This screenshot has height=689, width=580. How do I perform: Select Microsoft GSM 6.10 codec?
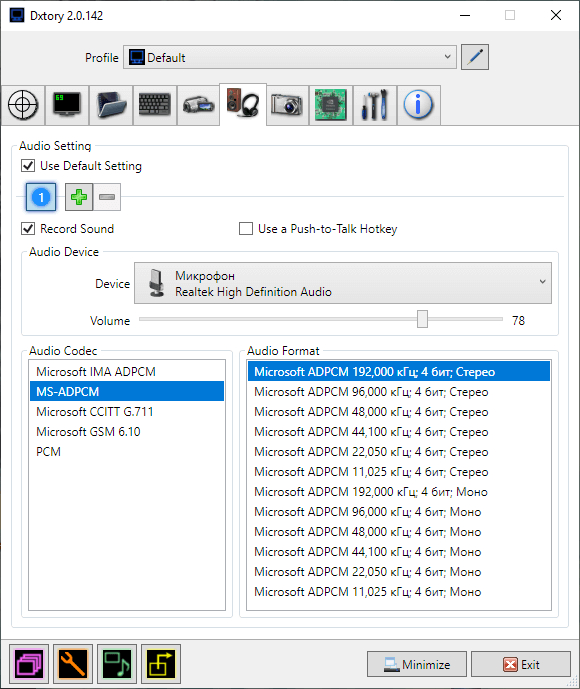point(127,432)
